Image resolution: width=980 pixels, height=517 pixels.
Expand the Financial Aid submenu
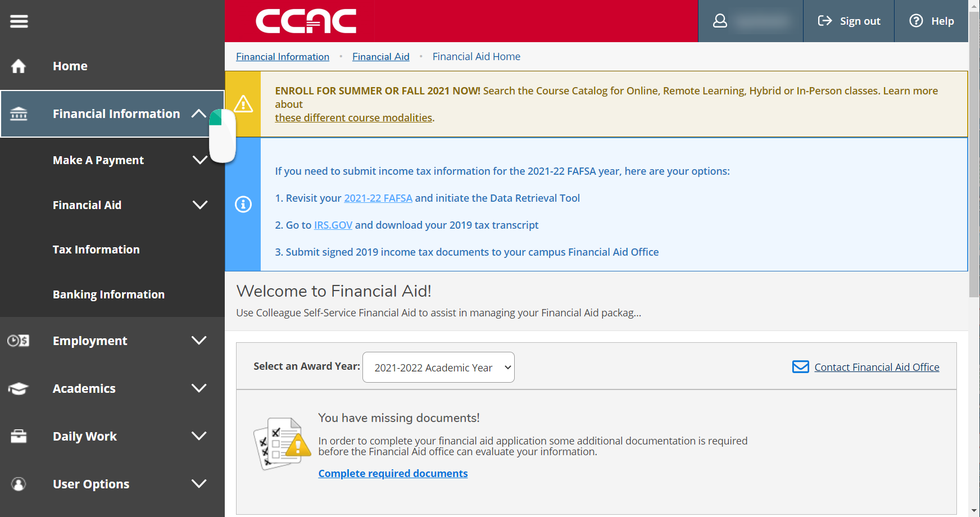click(x=200, y=205)
